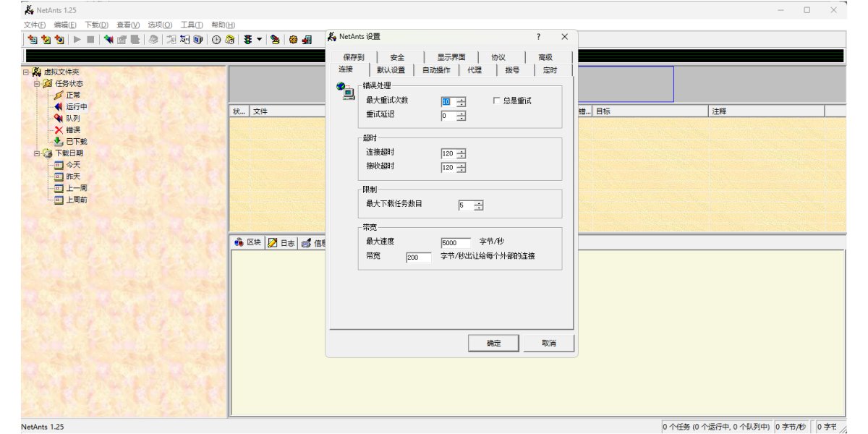This screenshot has width=868, height=434.
Task: Click the gear settings toolbar icon
Action: tap(294, 40)
